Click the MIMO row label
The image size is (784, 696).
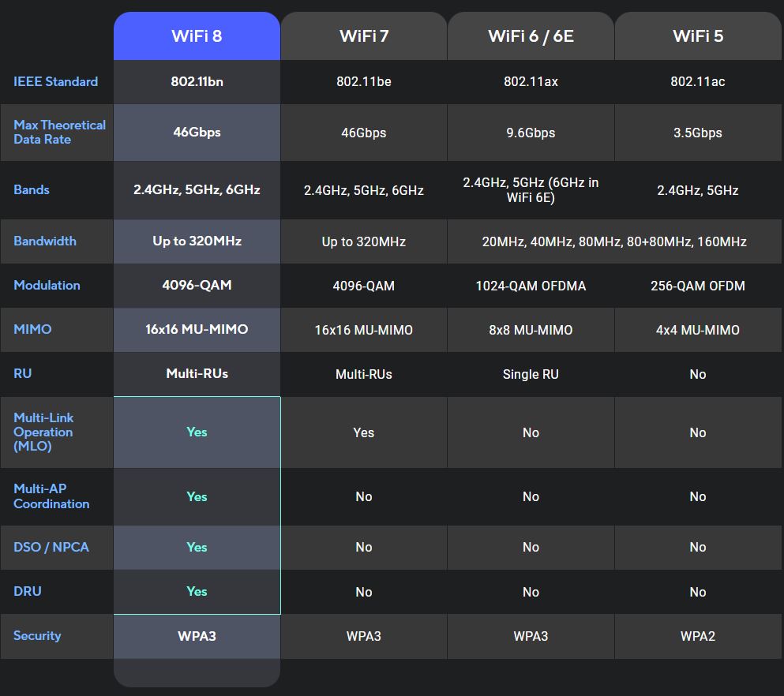pyautogui.click(x=32, y=330)
